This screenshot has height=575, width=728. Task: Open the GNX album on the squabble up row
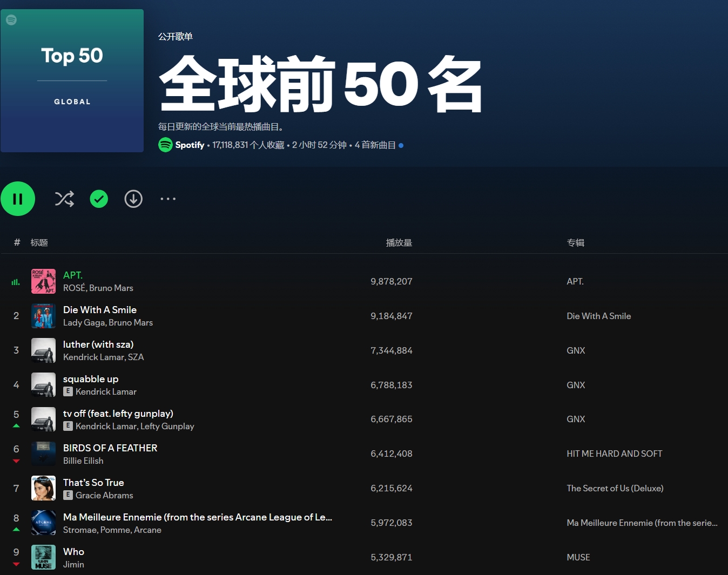click(576, 385)
